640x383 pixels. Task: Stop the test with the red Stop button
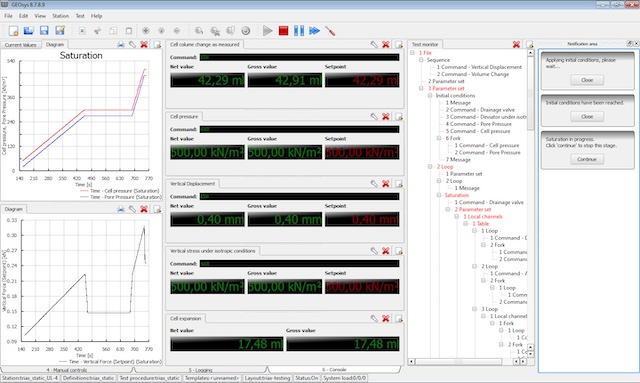(x=283, y=31)
